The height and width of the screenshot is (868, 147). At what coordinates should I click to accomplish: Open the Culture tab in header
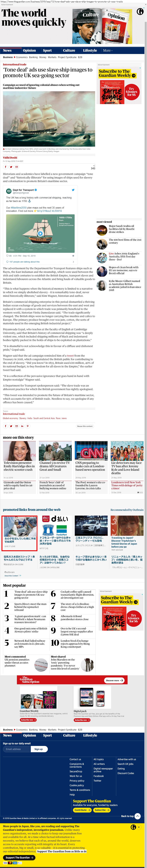[69, 50]
